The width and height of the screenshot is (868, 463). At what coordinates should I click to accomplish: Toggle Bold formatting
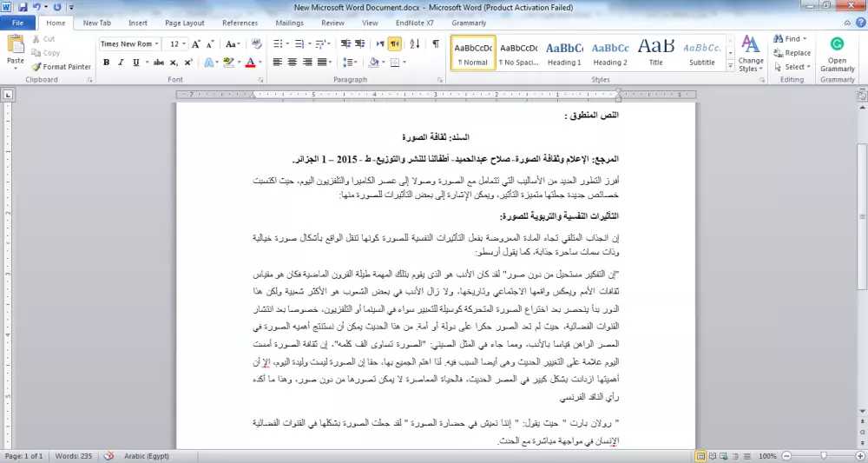[x=106, y=62]
